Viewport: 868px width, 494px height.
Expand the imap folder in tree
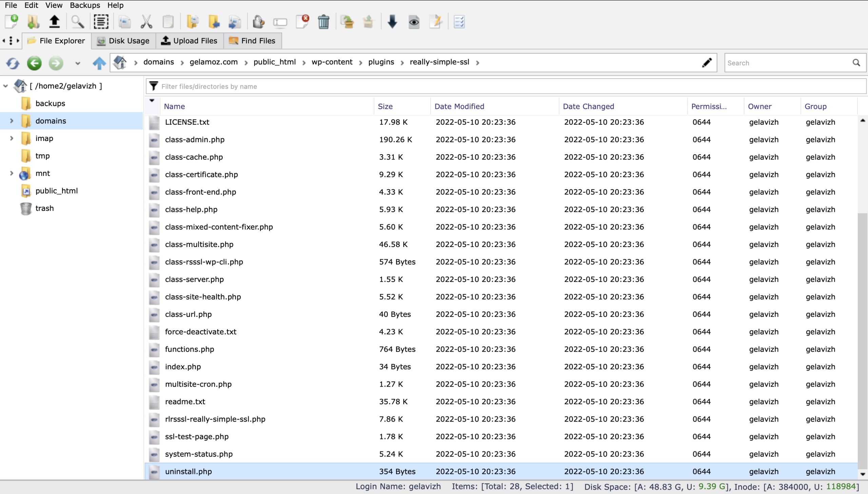[x=12, y=139]
